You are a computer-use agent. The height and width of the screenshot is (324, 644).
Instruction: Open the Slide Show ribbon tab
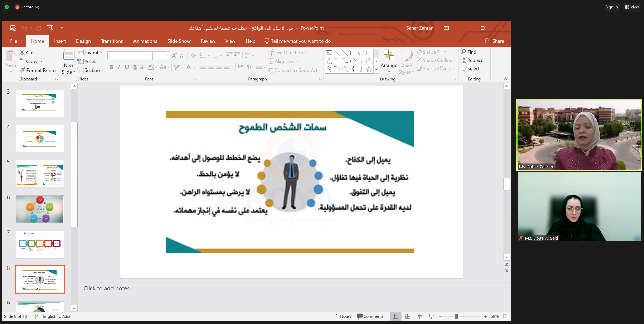pyautogui.click(x=179, y=41)
